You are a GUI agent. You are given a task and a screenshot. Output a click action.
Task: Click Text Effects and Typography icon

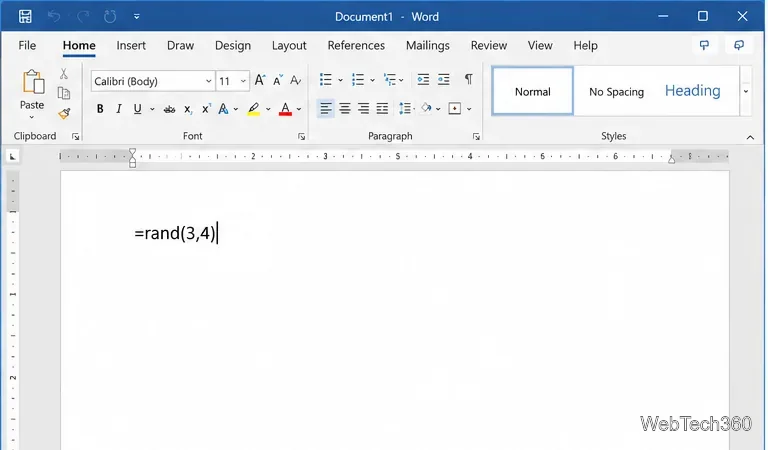click(223, 109)
